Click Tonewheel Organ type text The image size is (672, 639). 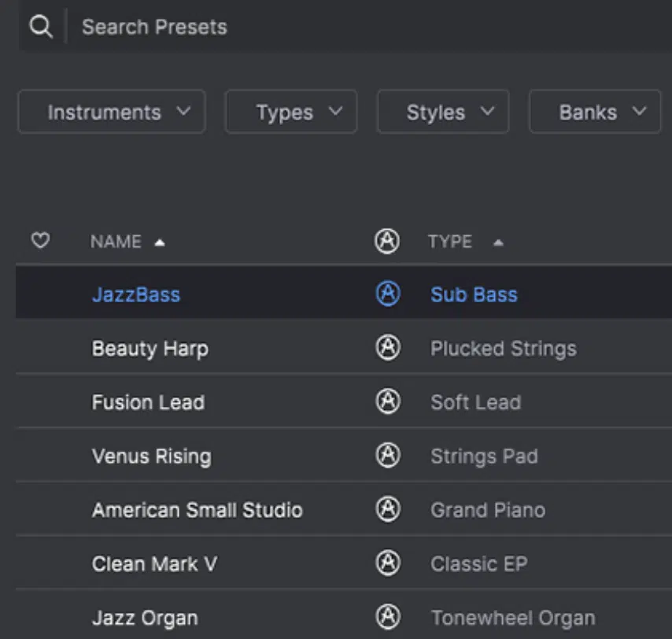tap(513, 619)
